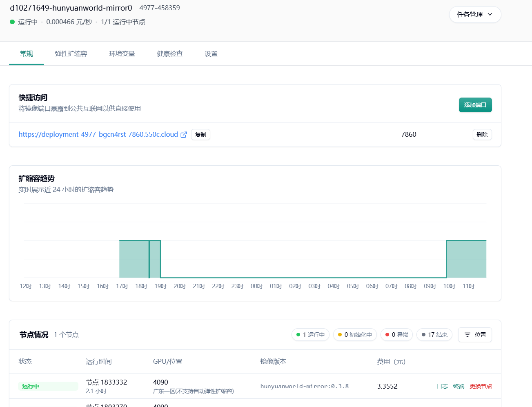Open the deployment URL link

(98, 135)
